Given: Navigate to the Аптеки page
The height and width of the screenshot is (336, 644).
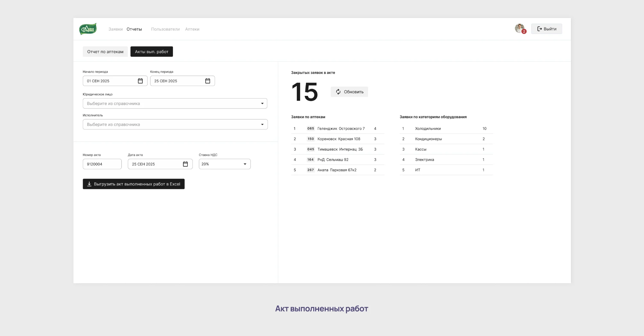Looking at the screenshot, I should pos(192,29).
